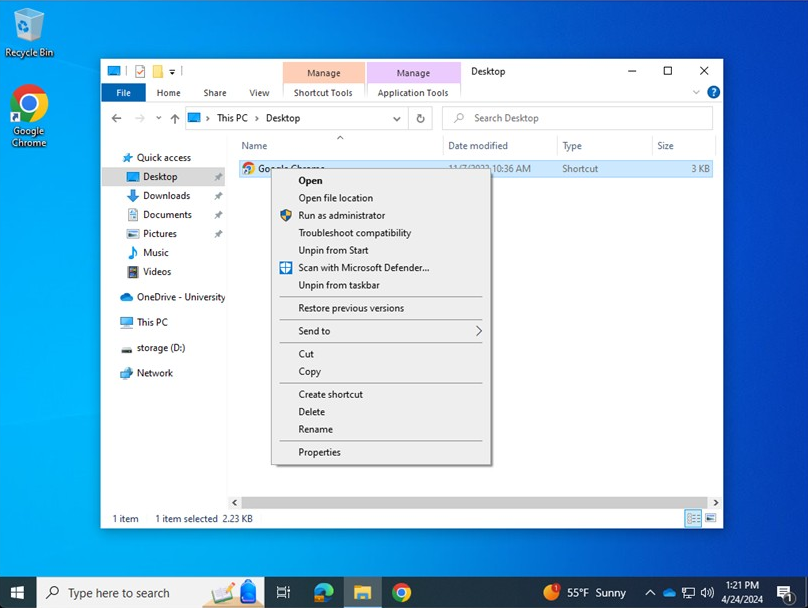808x608 pixels.
Task: Click This PC in the address breadcrumb
Action: pos(232,118)
